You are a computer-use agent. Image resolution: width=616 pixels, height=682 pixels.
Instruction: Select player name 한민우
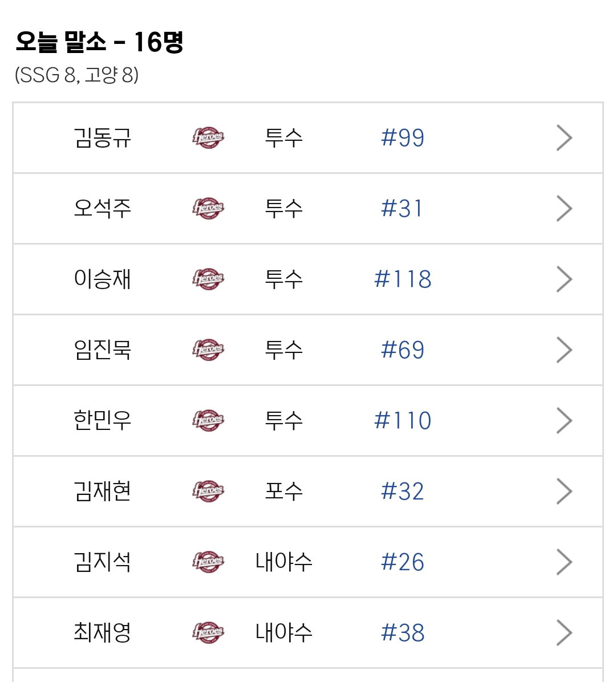pyautogui.click(x=103, y=421)
